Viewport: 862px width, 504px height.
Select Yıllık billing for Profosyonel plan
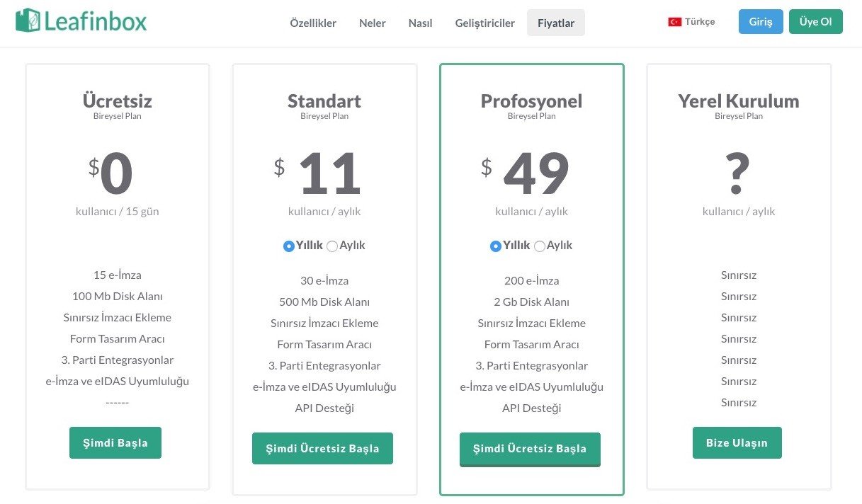496,246
